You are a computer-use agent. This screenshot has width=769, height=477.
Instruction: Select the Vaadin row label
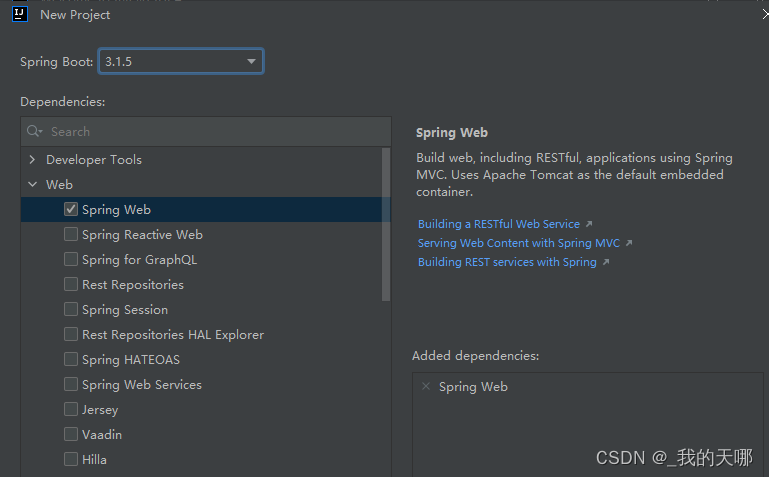pyautogui.click(x=102, y=435)
